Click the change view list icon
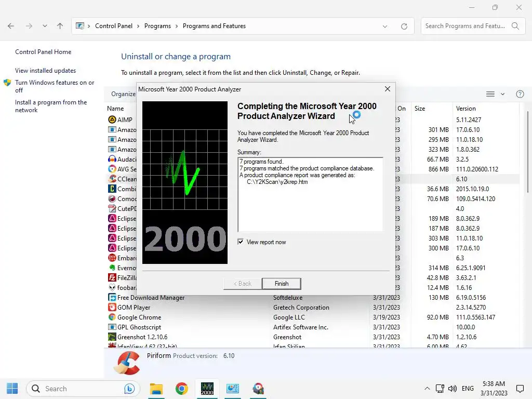The image size is (532, 399). pyautogui.click(x=490, y=94)
